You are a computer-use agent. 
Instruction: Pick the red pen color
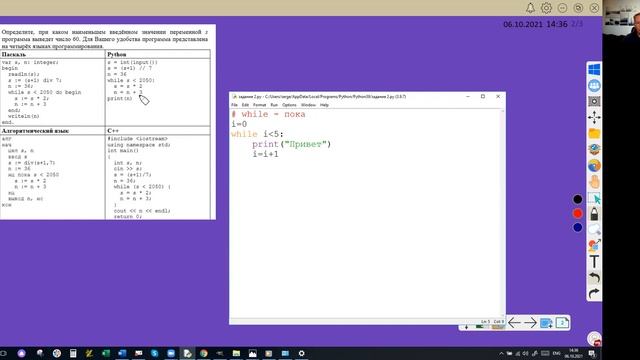578,213
